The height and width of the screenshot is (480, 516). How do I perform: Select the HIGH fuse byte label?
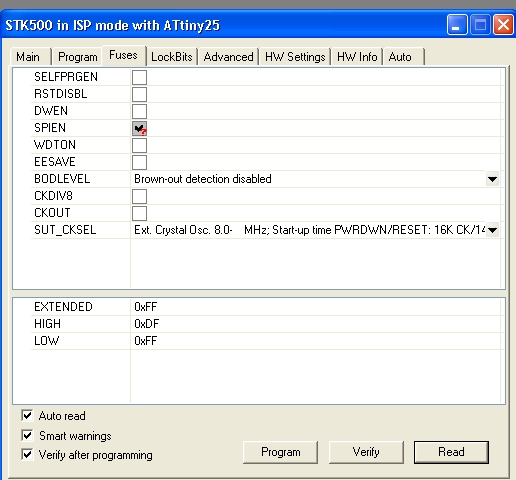(47, 324)
